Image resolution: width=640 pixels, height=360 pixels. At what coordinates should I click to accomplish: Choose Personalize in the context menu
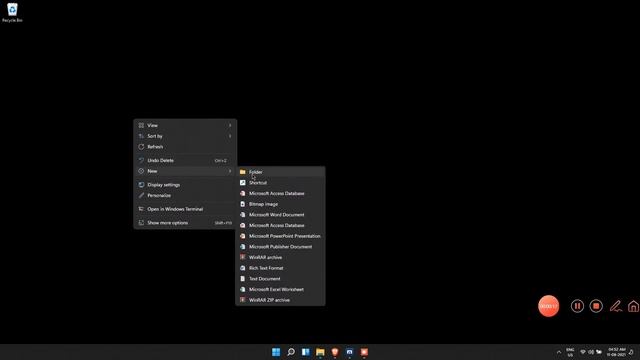pyautogui.click(x=185, y=196)
